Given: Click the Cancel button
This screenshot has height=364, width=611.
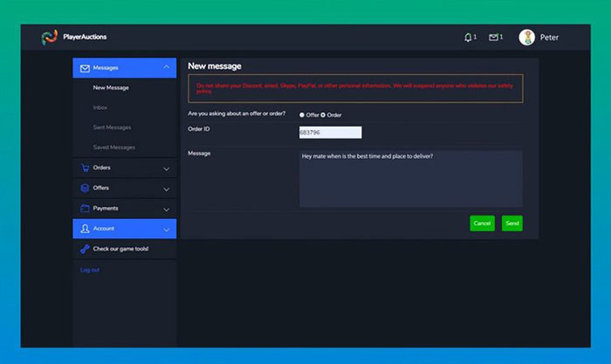Looking at the screenshot, I should [482, 223].
